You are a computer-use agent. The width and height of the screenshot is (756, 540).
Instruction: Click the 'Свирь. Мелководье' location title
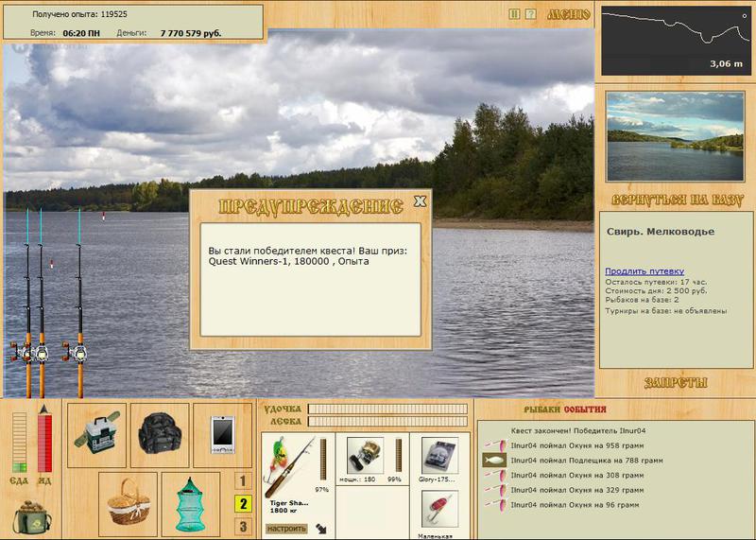(661, 232)
